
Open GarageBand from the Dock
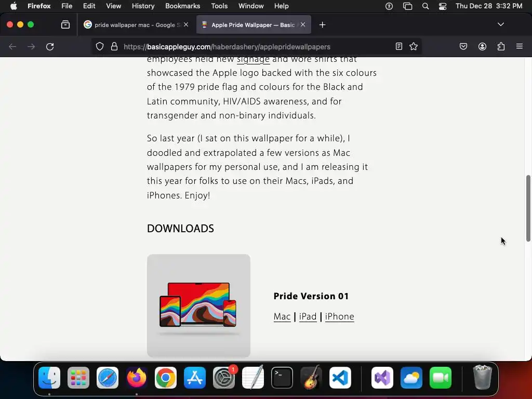click(311, 378)
